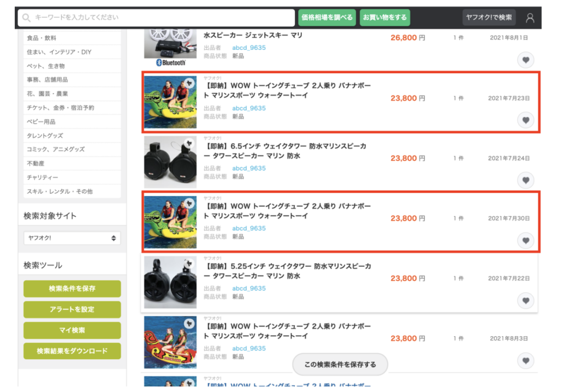Click the magnifier icon in search bar
Image resolution: width=561 pixels, height=392 pixels.
(x=26, y=18)
